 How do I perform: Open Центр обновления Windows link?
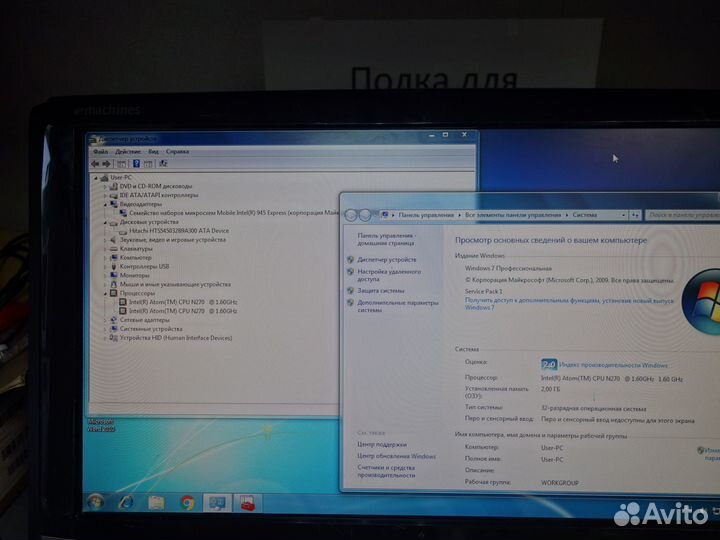coord(396,457)
